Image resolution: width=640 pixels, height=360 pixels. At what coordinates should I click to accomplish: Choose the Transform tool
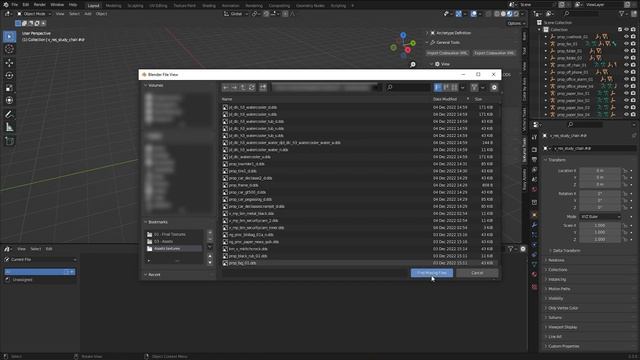(9, 100)
